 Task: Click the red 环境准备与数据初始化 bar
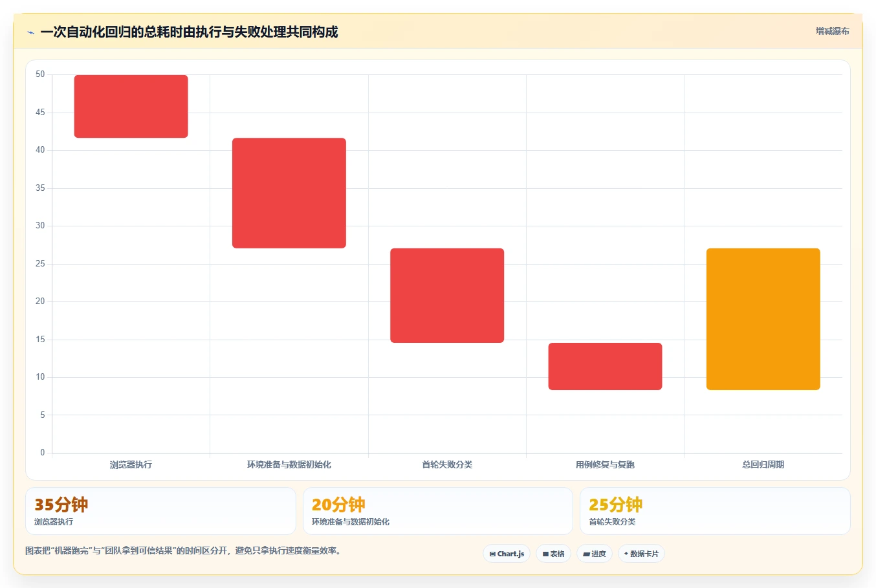coord(289,193)
